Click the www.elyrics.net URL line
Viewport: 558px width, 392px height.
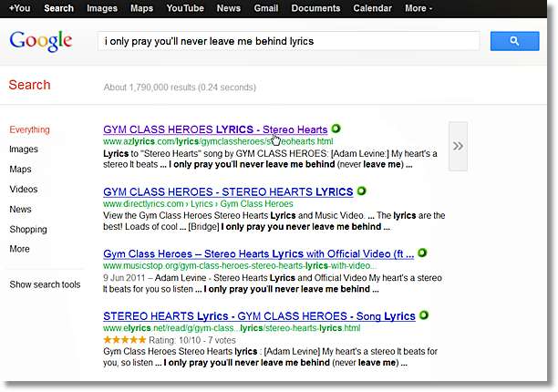(x=232, y=328)
